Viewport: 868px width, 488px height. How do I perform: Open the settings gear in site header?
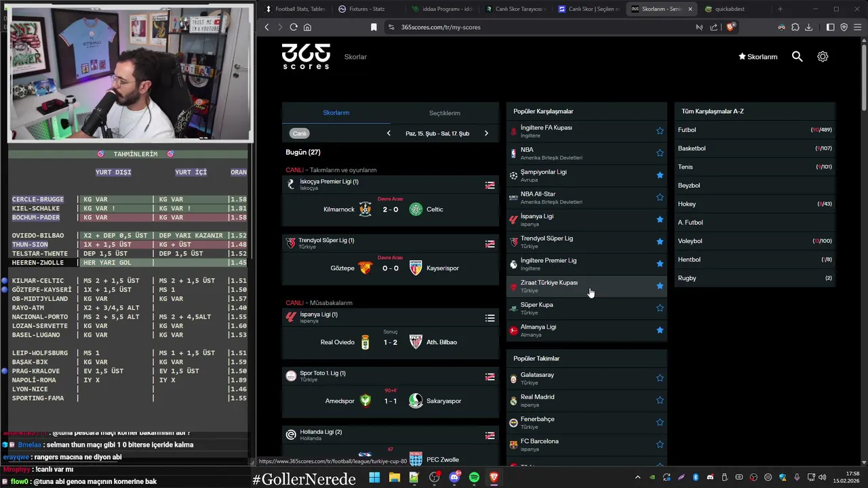tap(823, 57)
